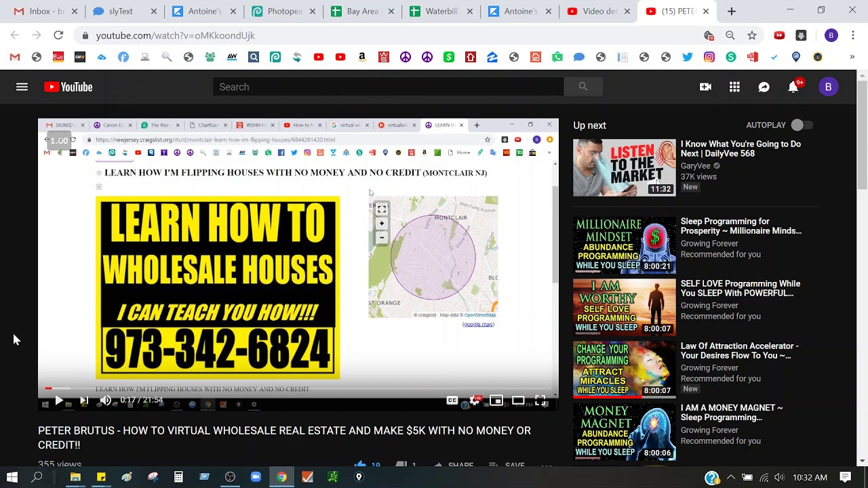Open the 'I Am Worthy' thumbnail
868x488 pixels.
point(625,307)
